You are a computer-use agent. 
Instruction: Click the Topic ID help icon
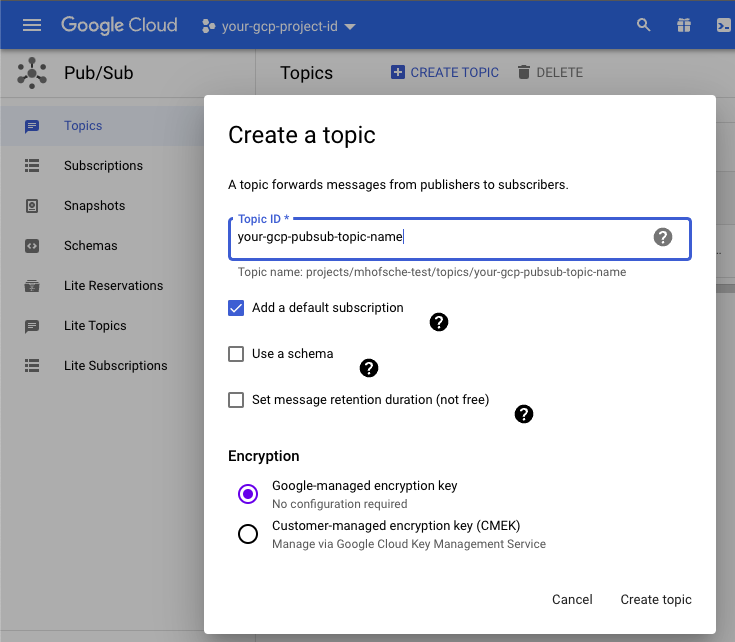663,237
